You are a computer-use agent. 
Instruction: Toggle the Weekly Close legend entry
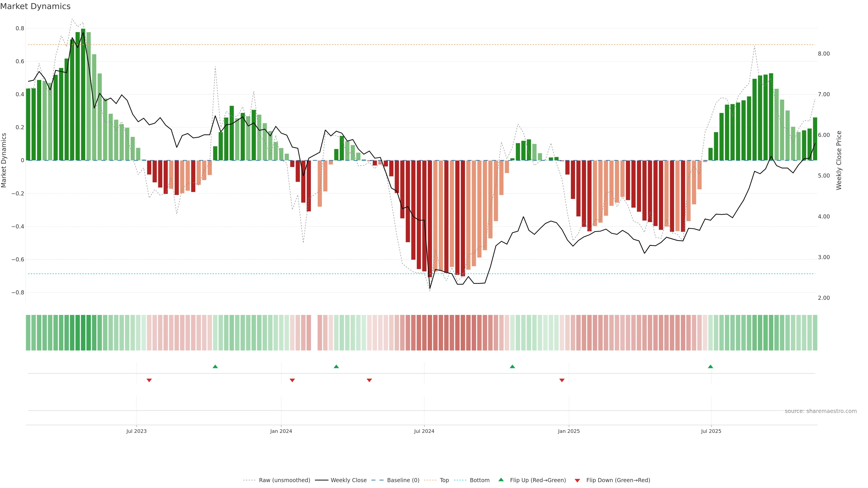pos(348,480)
